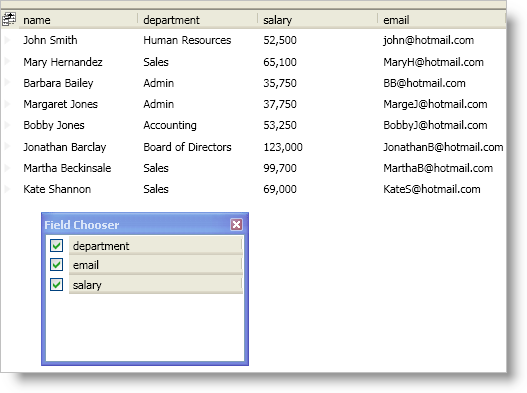Expand the Barbara Bailey row
Image resolution: width=527 pixels, height=393 pixels.
(x=7, y=83)
